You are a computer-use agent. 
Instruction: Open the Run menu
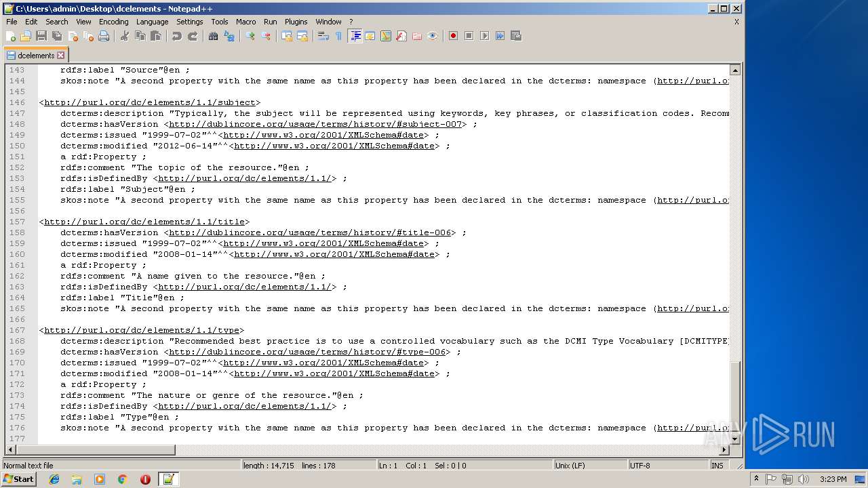pyautogui.click(x=271, y=22)
